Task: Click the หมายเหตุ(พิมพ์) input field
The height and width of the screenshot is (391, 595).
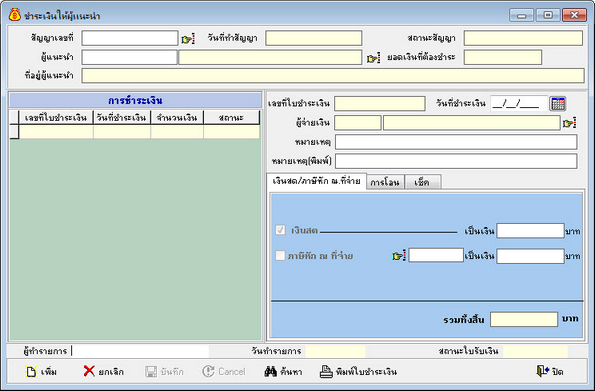Action: pyautogui.click(x=456, y=161)
